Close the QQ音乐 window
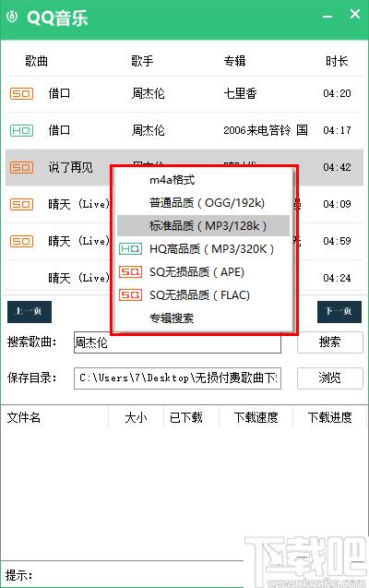This screenshot has height=588, width=369. pos(355,14)
